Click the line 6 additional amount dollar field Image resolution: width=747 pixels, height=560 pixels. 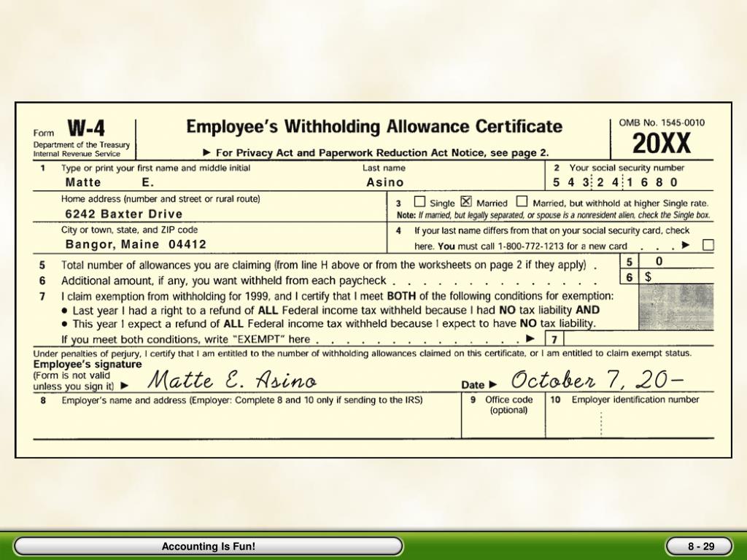[x=676, y=276]
